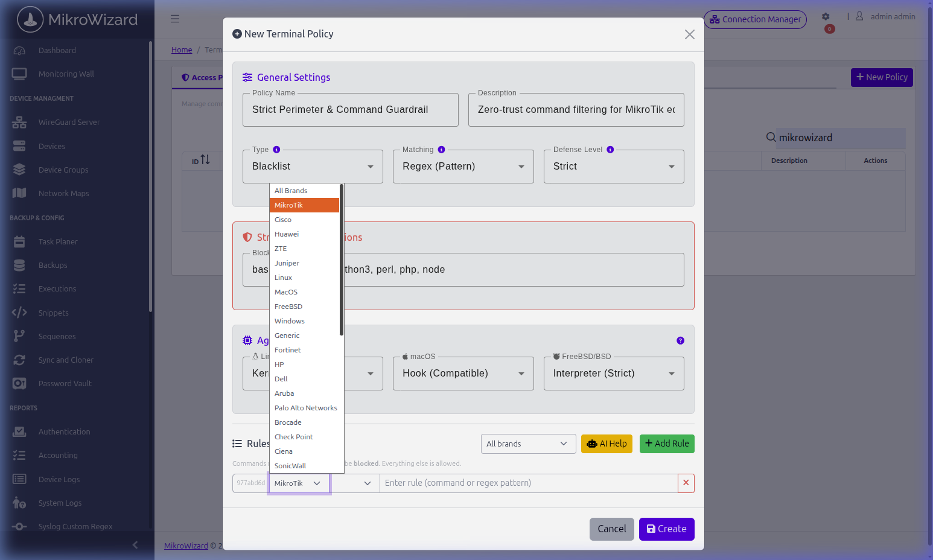Click the settings gear icon in header

pyautogui.click(x=826, y=17)
